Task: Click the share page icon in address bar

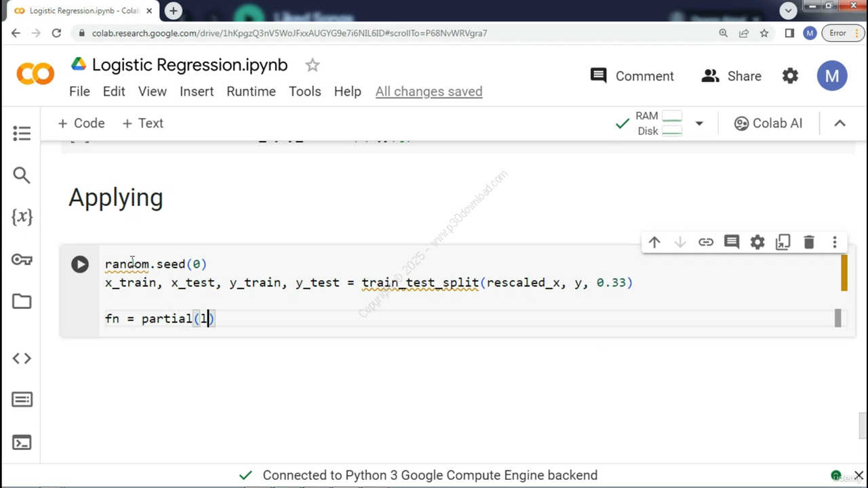Action: (744, 33)
